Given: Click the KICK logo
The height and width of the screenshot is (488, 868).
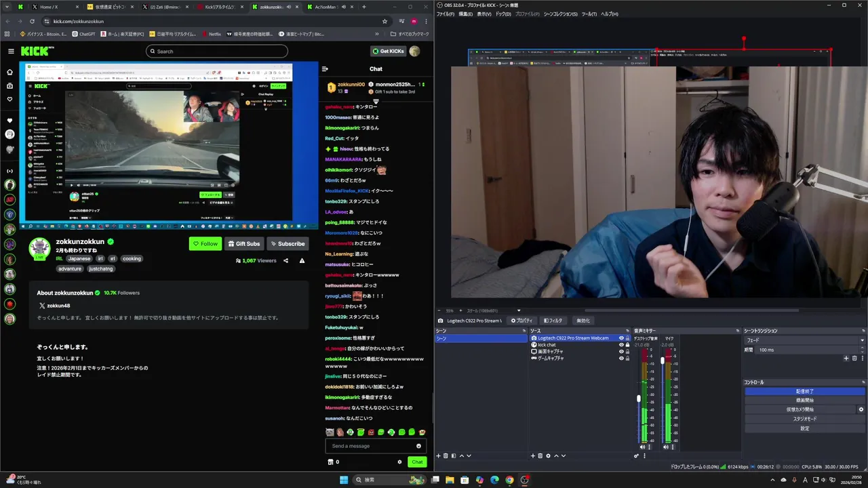Looking at the screenshot, I should coord(35,51).
